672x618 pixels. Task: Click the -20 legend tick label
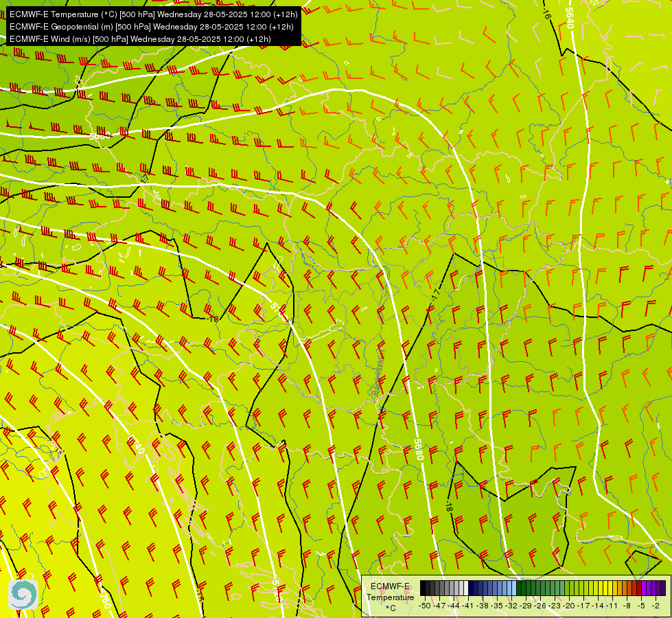tap(569, 606)
